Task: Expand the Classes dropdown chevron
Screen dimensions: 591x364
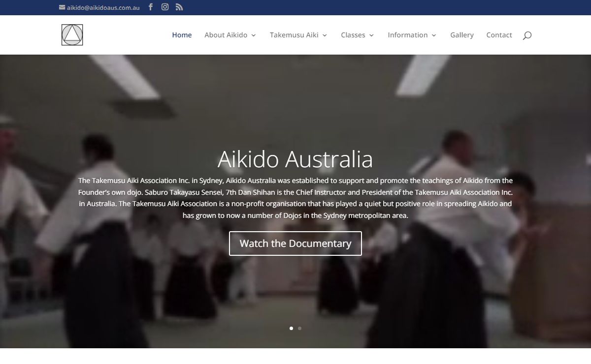Action: tap(371, 35)
